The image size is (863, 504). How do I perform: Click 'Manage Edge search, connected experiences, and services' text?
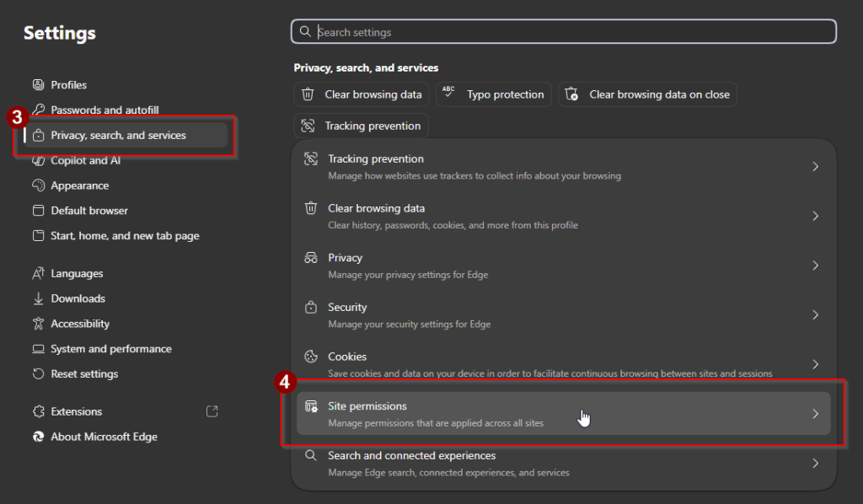448,473
